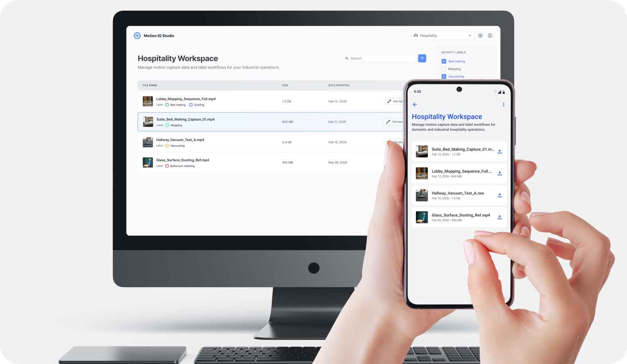This screenshot has width=627, height=364.
Task: Select Lobby_Mopping_Sequence_Full.mp4 file name on desktop
Action: (186, 99)
